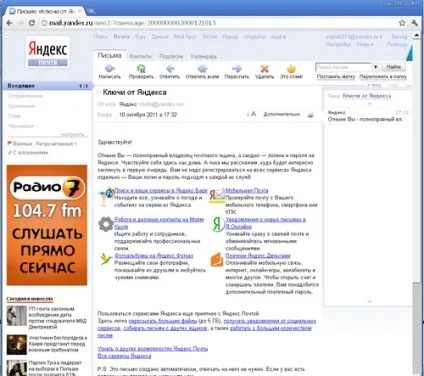This screenshot has width=424, height=376.
Task: Open Мобильная Почта link
Action: click(x=247, y=190)
